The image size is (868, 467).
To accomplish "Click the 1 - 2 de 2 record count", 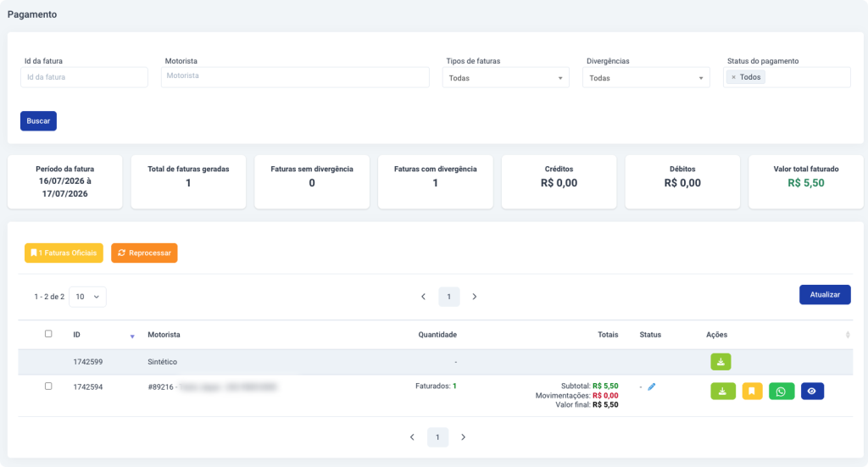I will click(49, 297).
